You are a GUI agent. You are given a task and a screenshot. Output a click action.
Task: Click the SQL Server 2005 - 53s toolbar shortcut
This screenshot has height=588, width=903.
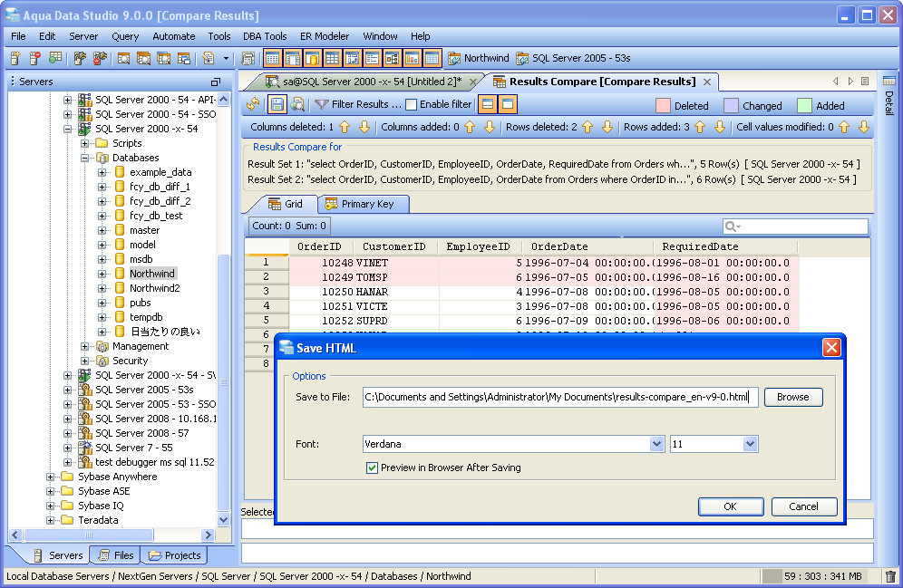coord(573,58)
